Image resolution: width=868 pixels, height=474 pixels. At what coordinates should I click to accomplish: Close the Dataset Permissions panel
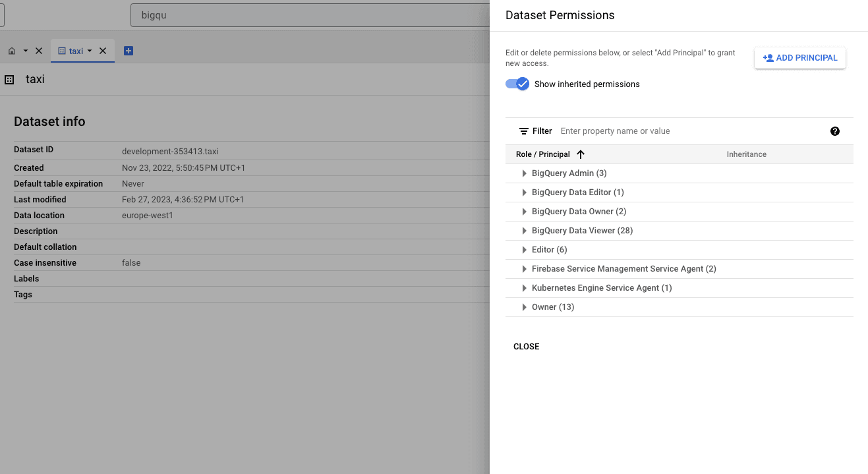(x=526, y=347)
